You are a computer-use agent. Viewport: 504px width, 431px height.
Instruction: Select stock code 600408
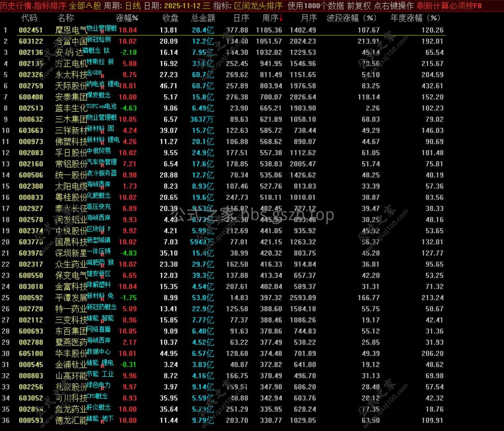pos(31,97)
